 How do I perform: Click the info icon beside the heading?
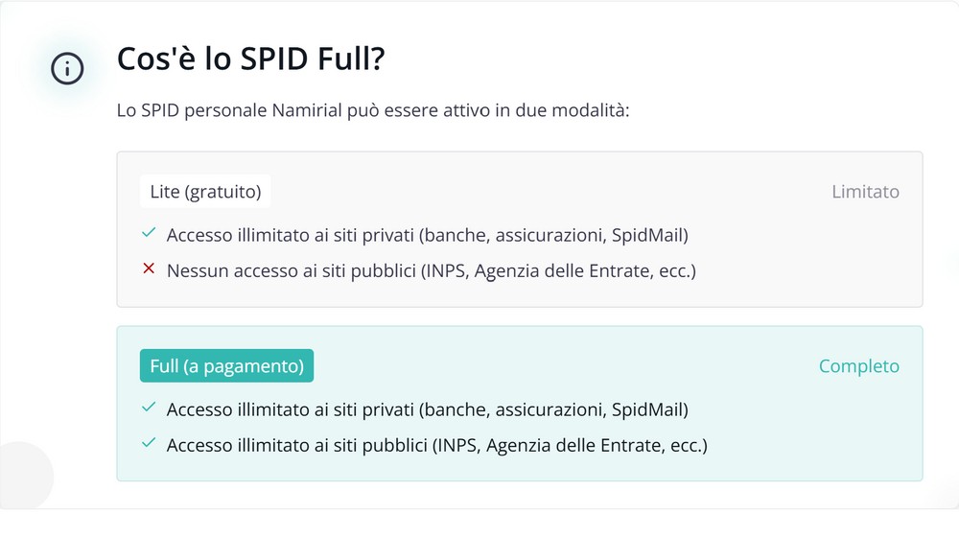(x=67, y=68)
